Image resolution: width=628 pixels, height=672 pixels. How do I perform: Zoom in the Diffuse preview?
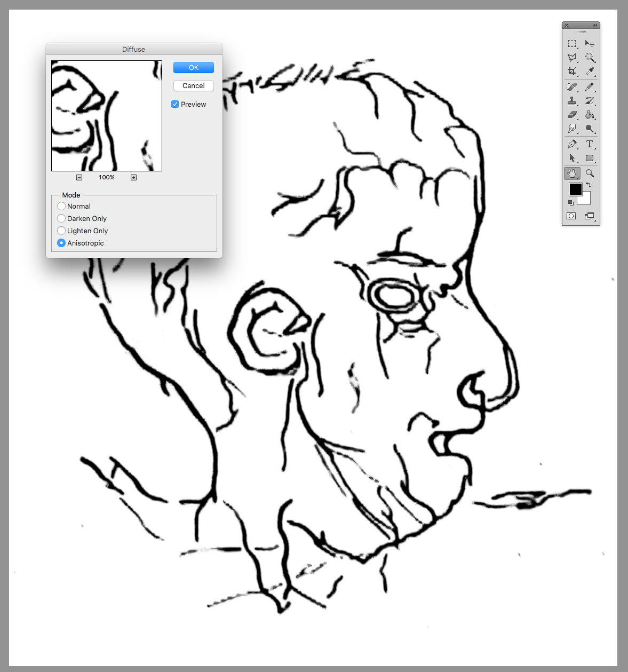133,177
